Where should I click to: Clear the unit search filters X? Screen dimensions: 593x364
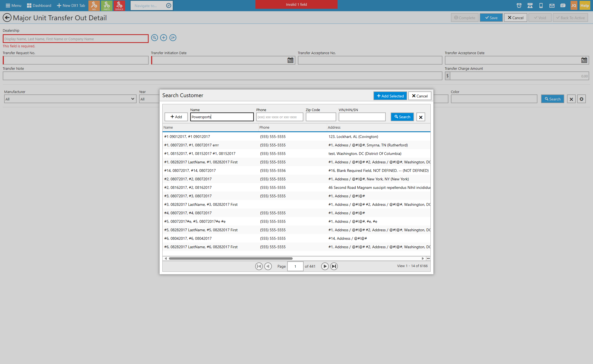coord(571,99)
